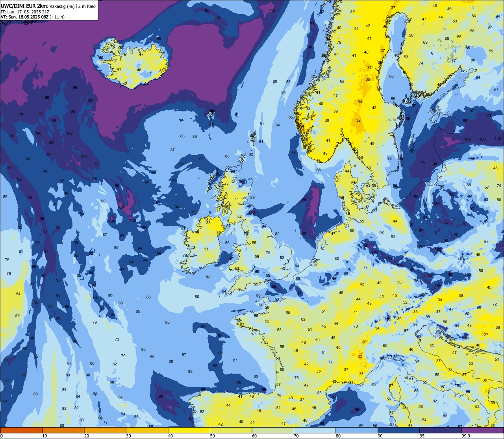Click the legend swatch between 30 and 40
The width and height of the screenshot is (504, 439).
pos(147,430)
